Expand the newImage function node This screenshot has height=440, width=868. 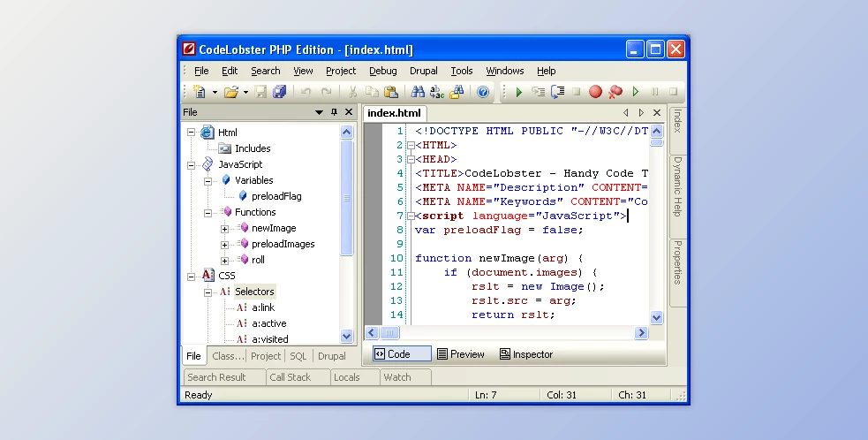pos(225,229)
